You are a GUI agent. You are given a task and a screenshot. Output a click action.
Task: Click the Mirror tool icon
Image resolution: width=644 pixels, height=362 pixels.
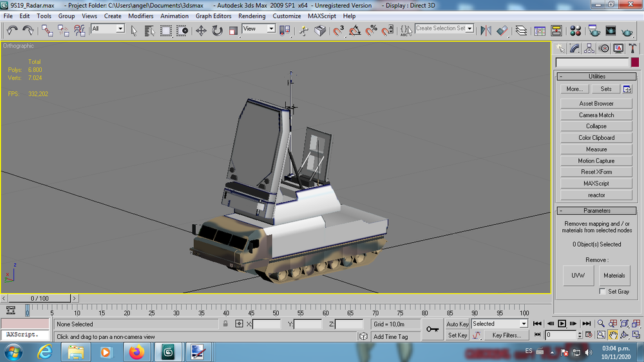pyautogui.click(x=486, y=31)
